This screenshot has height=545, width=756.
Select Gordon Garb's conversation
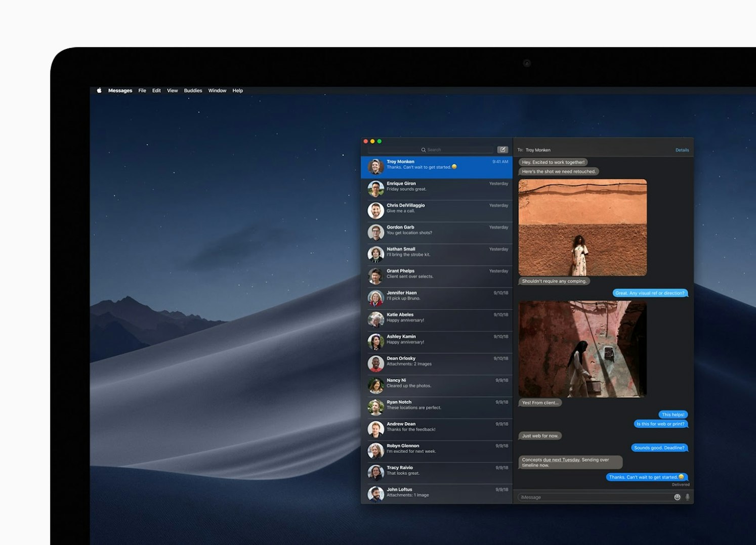438,231
